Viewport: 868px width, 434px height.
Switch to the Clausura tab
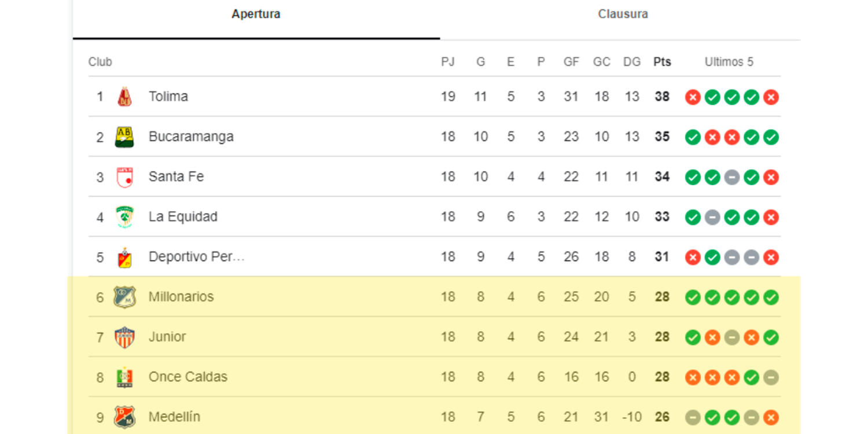(x=623, y=14)
